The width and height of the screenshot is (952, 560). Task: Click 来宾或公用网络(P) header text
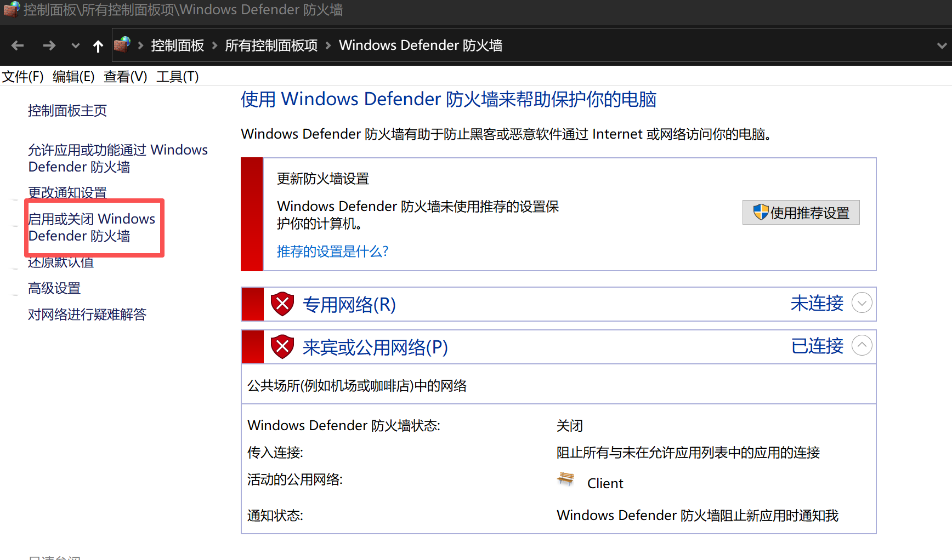click(x=375, y=347)
